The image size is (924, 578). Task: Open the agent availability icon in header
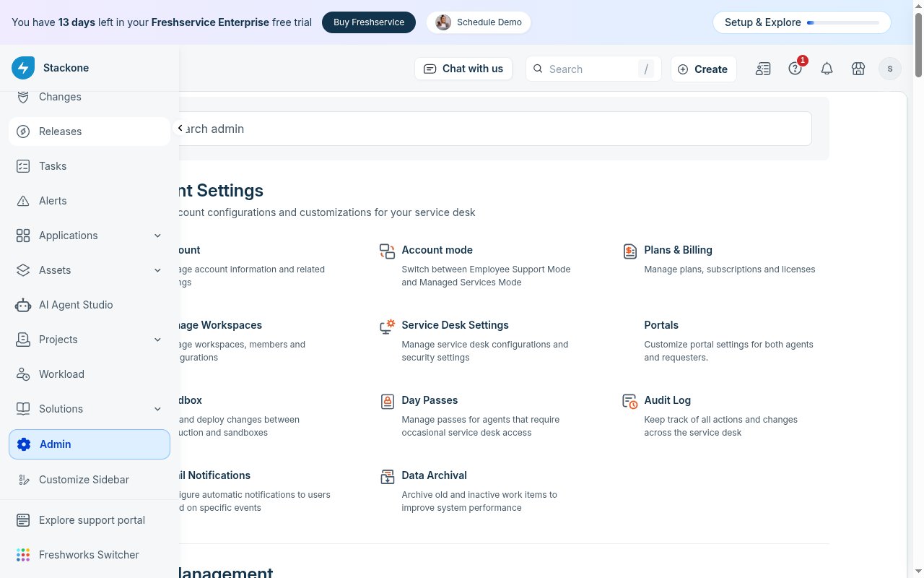(x=763, y=69)
